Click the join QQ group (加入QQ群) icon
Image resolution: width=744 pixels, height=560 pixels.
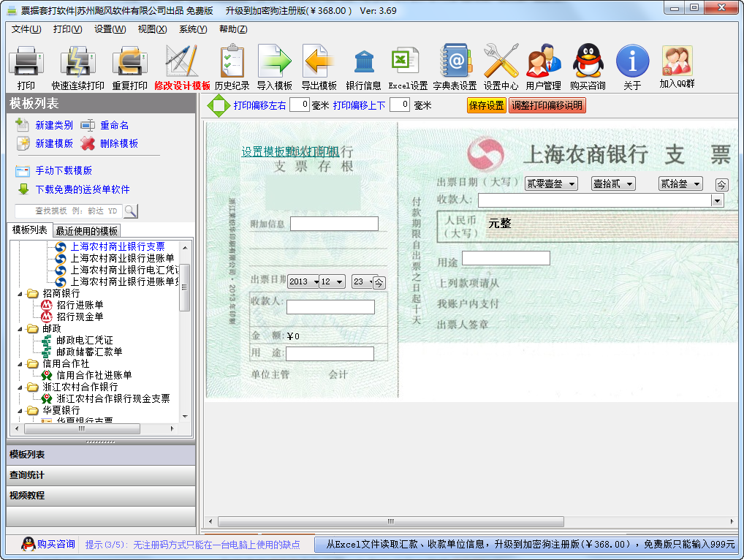[676, 67]
